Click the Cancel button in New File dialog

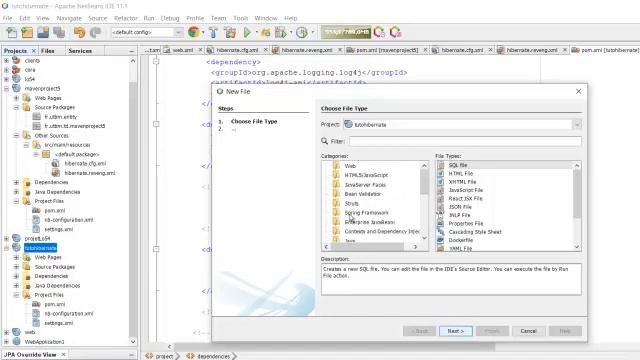coord(528,331)
